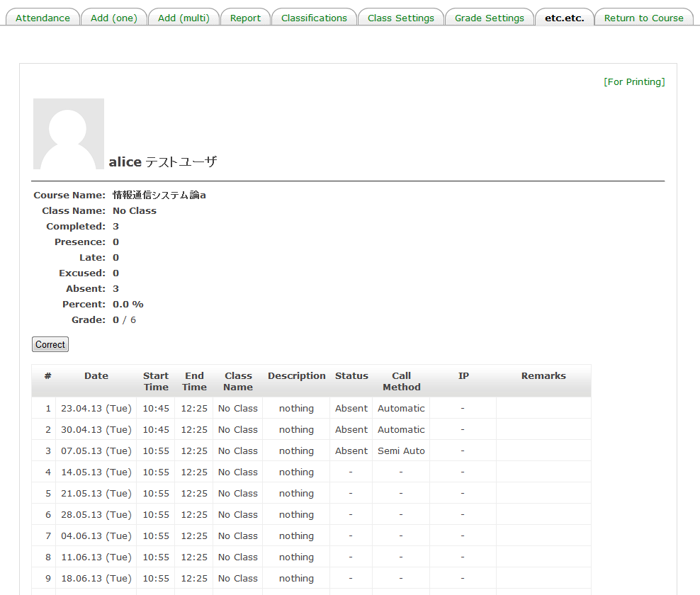Select the 23.04.13 (Tue) attendance row
Screen dimensions: 700x595
[96, 408]
